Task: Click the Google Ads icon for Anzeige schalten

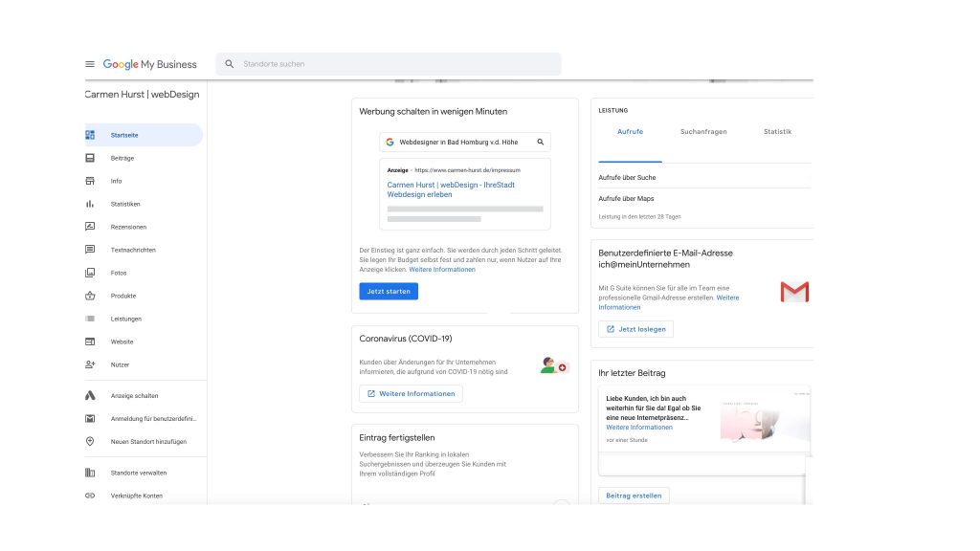Action: point(90,395)
